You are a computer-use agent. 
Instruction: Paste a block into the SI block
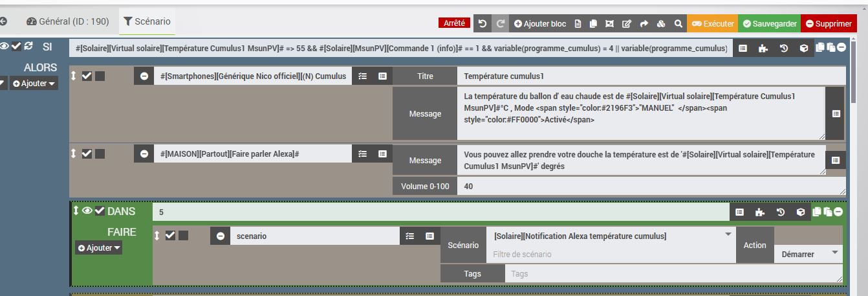point(830,47)
